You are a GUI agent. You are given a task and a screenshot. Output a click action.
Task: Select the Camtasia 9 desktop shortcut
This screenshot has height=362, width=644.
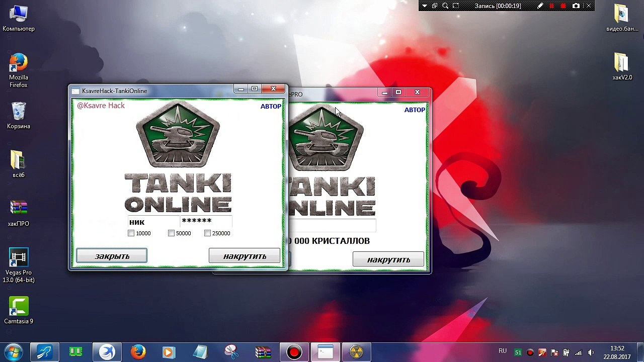tap(19, 310)
